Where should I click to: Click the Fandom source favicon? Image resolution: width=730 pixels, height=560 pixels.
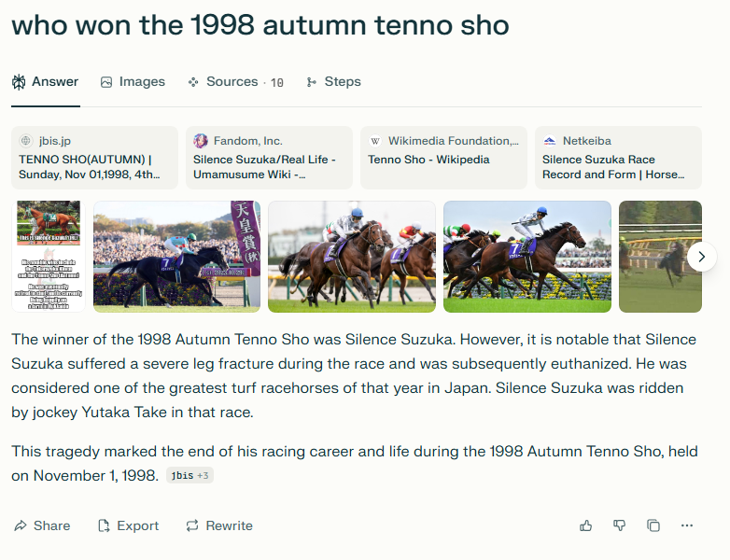[x=201, y=141]
